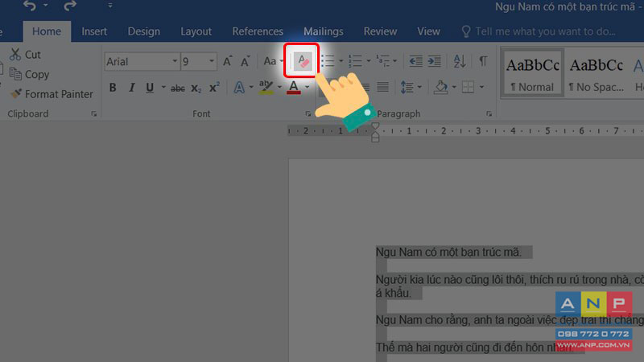Click the Justify alignment icon

point(383,87)
